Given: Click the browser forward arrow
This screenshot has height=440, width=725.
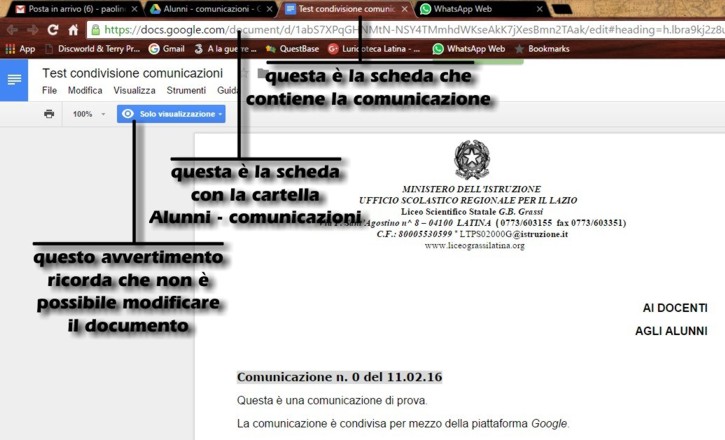Looking at the screenshot, I should [32, 30].
